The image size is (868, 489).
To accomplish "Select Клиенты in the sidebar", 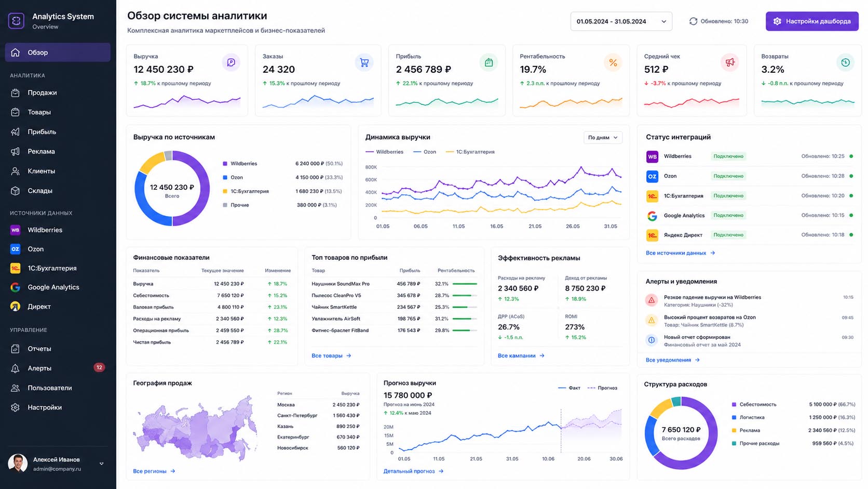I will click(58, 171).
